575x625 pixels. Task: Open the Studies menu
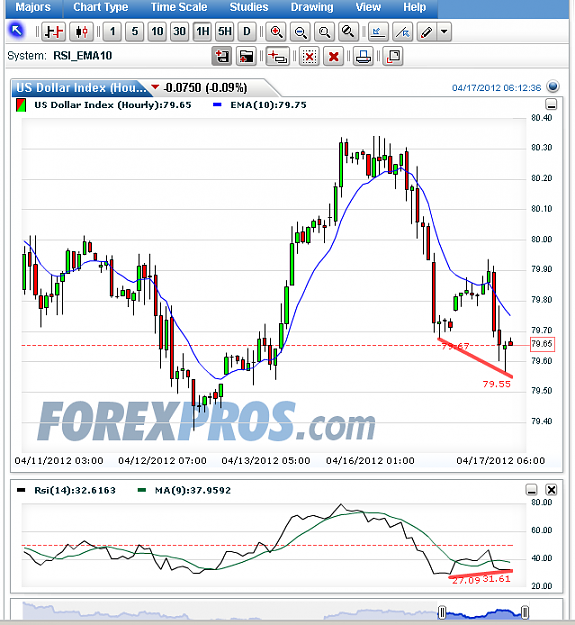pyautogui.click(x=249, y=7)
